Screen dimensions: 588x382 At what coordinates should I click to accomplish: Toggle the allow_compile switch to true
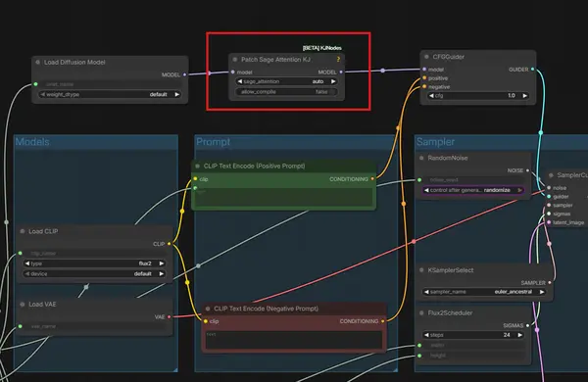point(286,92)
